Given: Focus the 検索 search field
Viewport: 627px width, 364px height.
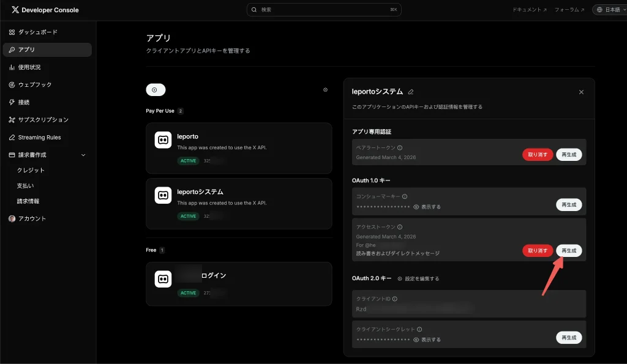Looking at the screenshot, I should pos(324,10).
